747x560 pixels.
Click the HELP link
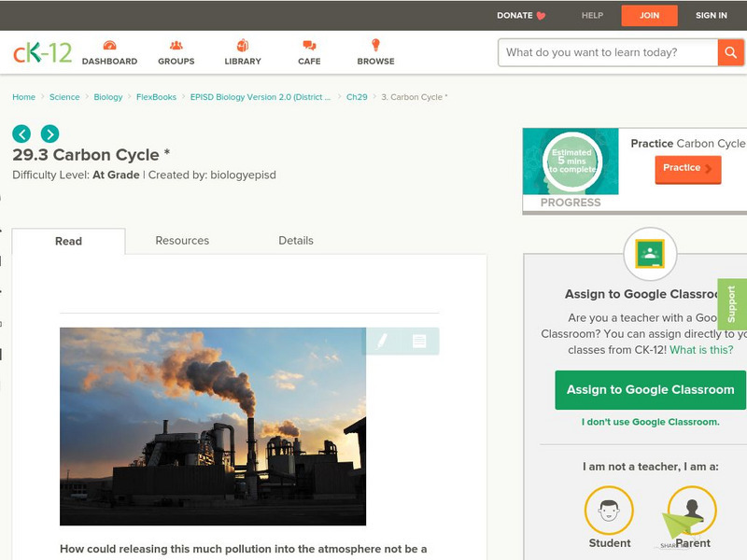592,16
